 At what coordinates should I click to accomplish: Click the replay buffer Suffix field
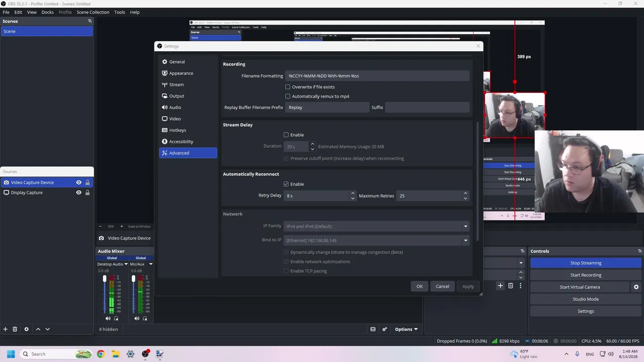coord(427,108)
